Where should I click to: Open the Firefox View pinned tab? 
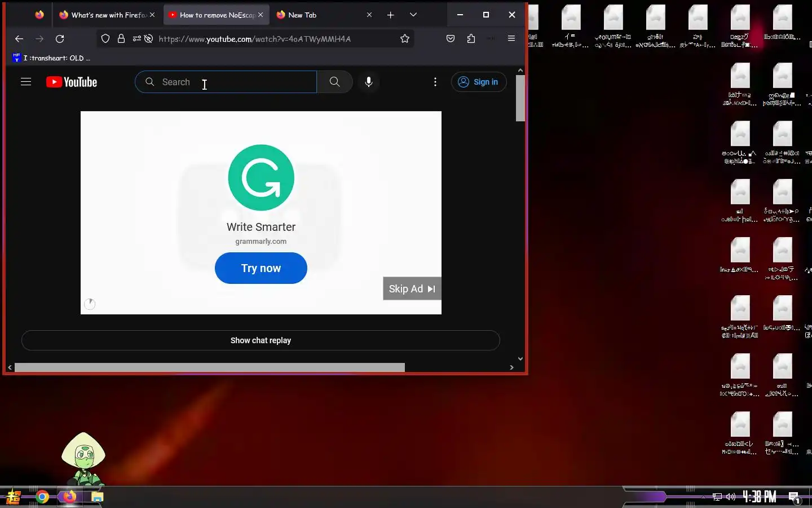(x=39, y=15)
